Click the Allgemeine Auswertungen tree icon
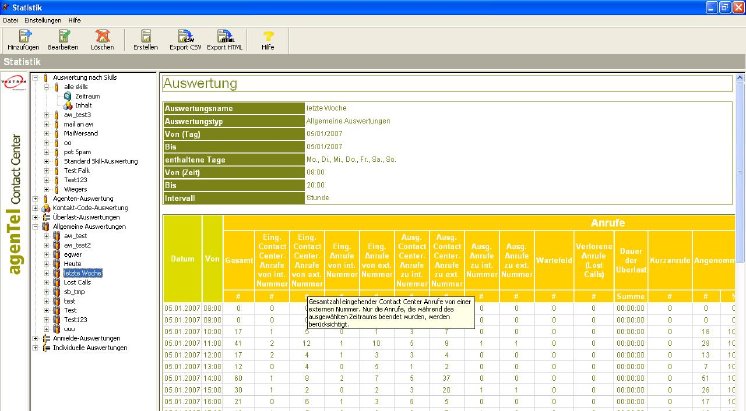Image resolution: width=746 pixels, height=411 pixels. [x=46, y=227]
